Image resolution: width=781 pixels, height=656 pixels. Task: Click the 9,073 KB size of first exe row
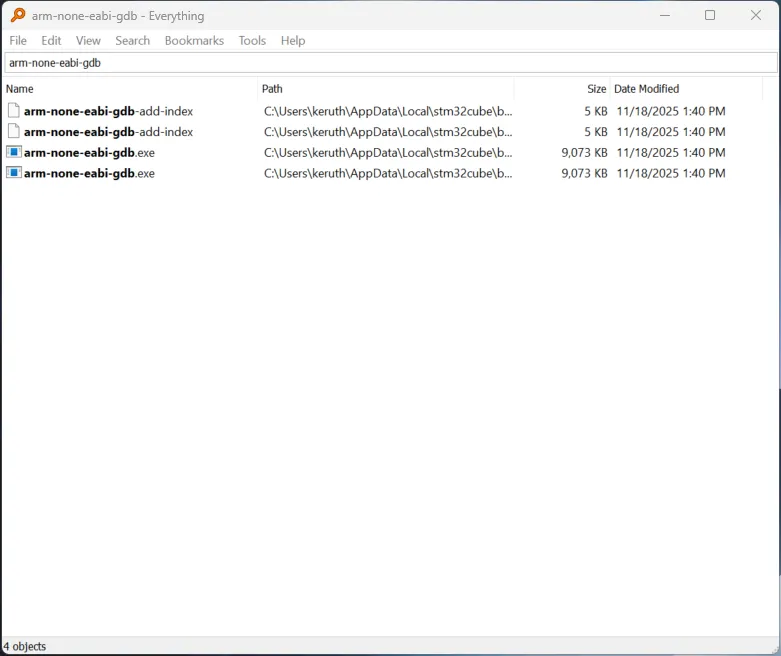[584, 153]
